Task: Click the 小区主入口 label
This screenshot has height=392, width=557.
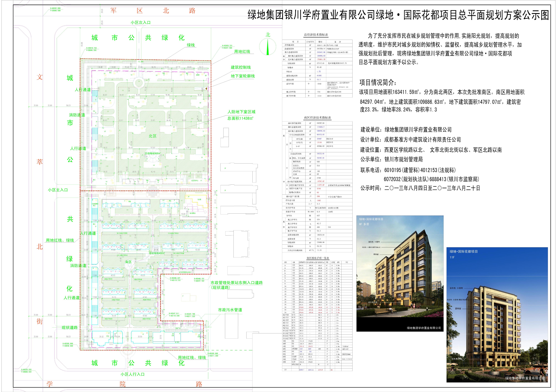Action: pos(58,190)
